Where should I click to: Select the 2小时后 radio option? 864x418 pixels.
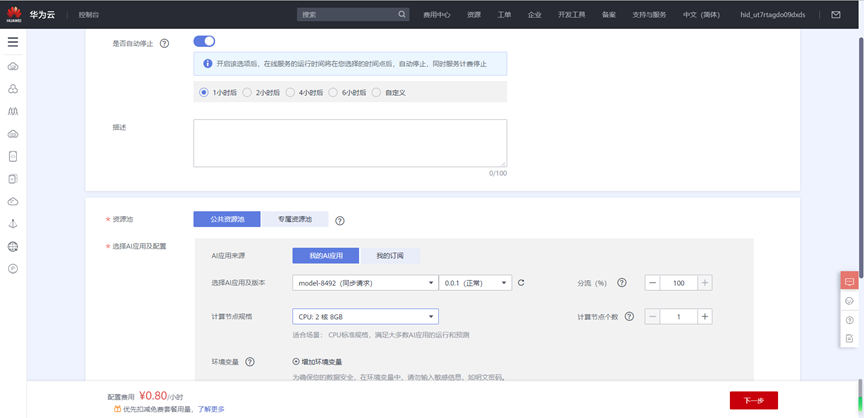click(247, 93)
